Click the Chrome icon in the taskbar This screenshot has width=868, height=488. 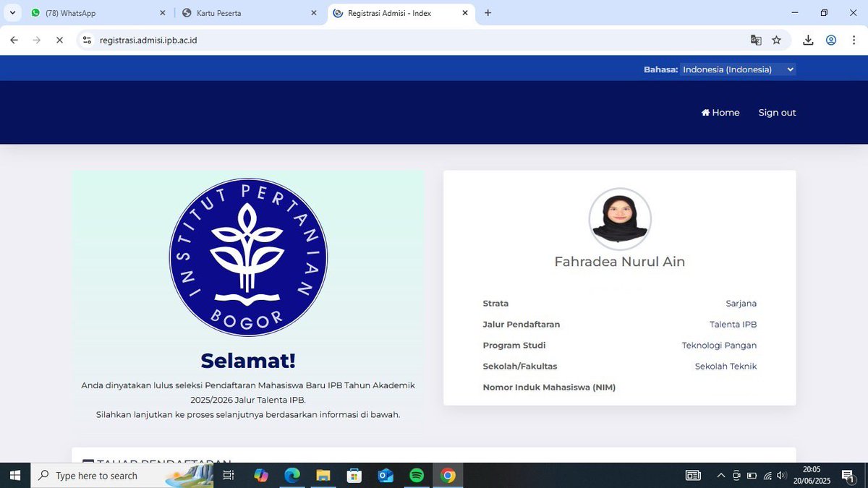(448, 475)
